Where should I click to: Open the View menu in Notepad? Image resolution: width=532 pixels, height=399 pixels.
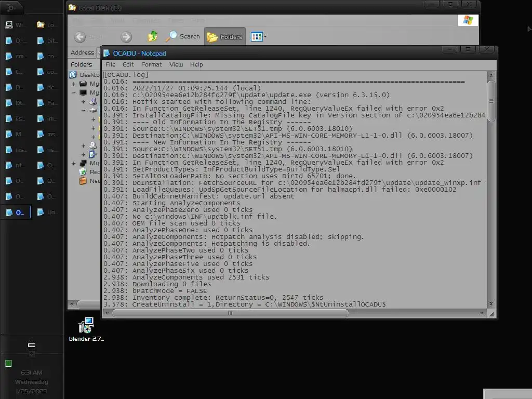pyautogui.click(x=176, y=64)
